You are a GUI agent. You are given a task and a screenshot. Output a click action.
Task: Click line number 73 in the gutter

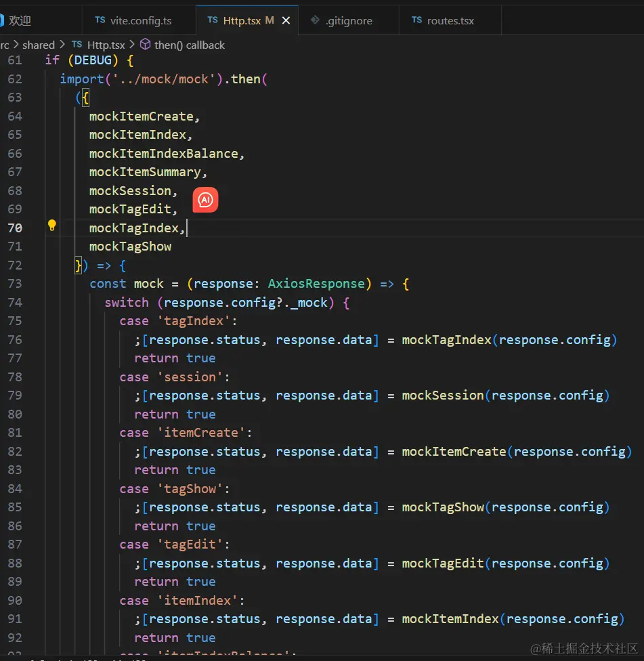(x=15, y=284)
